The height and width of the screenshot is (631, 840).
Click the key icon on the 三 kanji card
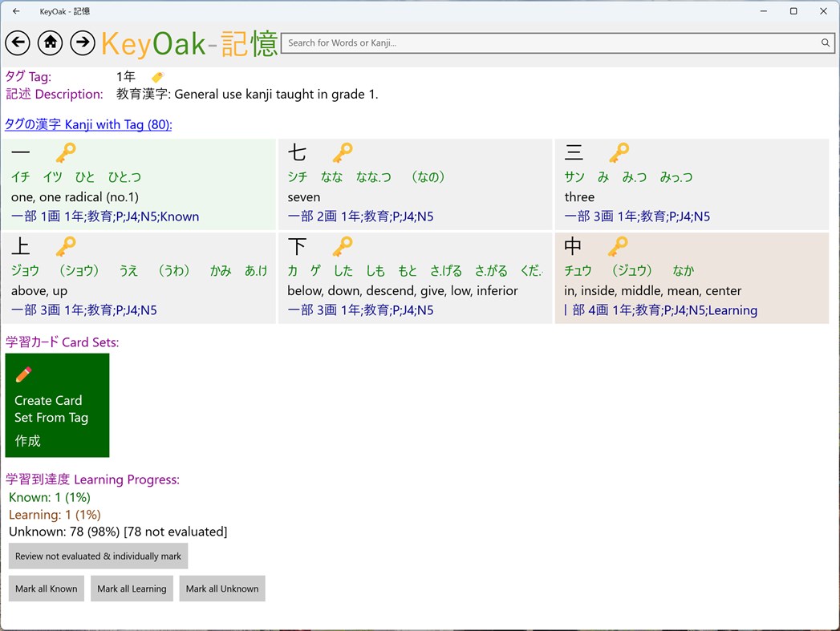[619, 152]
